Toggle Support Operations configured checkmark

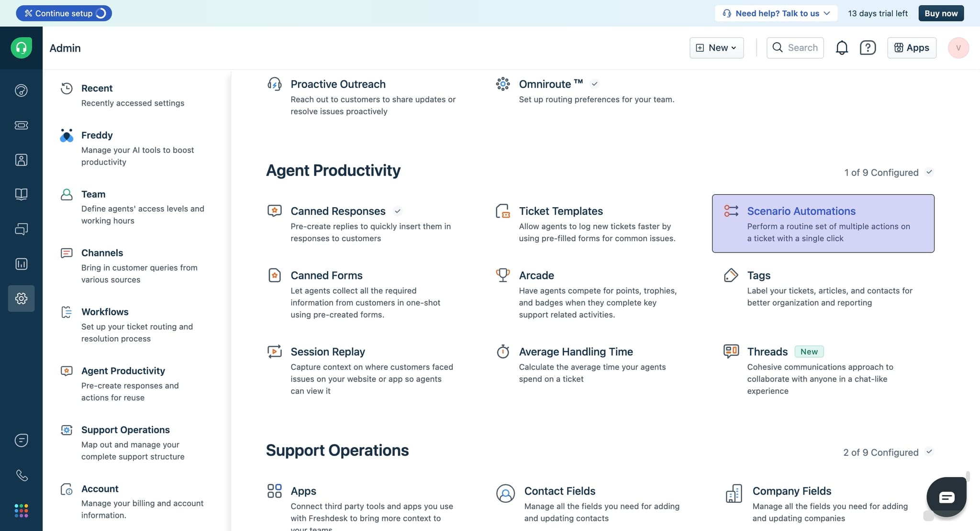point(929,452)
